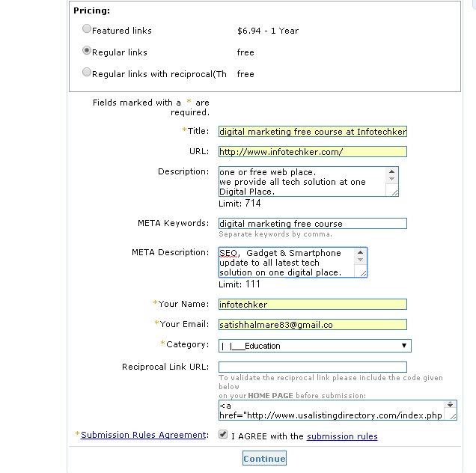Open the submission rules link
The image size is (476, 473).
pyautogui.click(x=342, y=436)
